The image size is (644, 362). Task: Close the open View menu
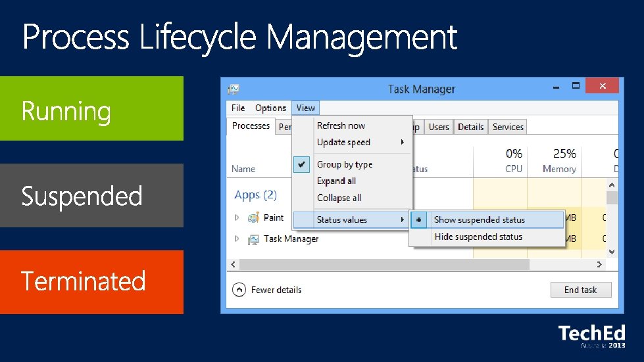(x=306, y=108)
